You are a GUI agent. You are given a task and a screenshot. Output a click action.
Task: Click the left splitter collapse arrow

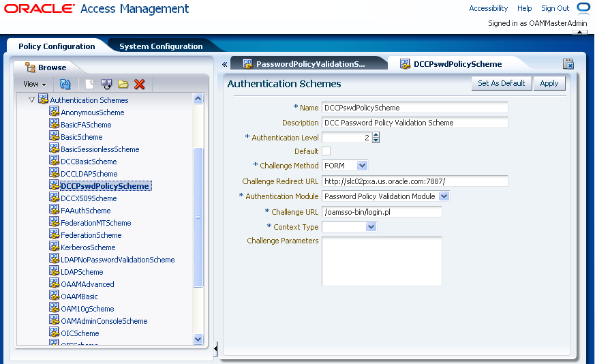click(215, 348)
